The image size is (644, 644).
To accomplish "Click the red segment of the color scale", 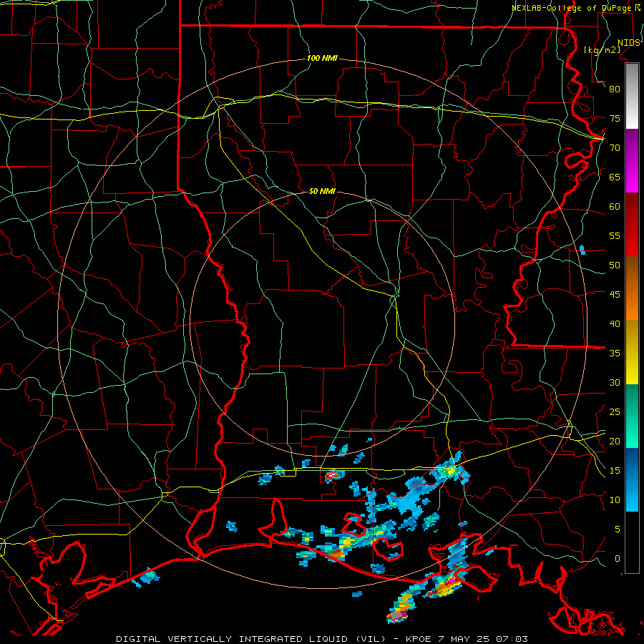I will [632, 225].
